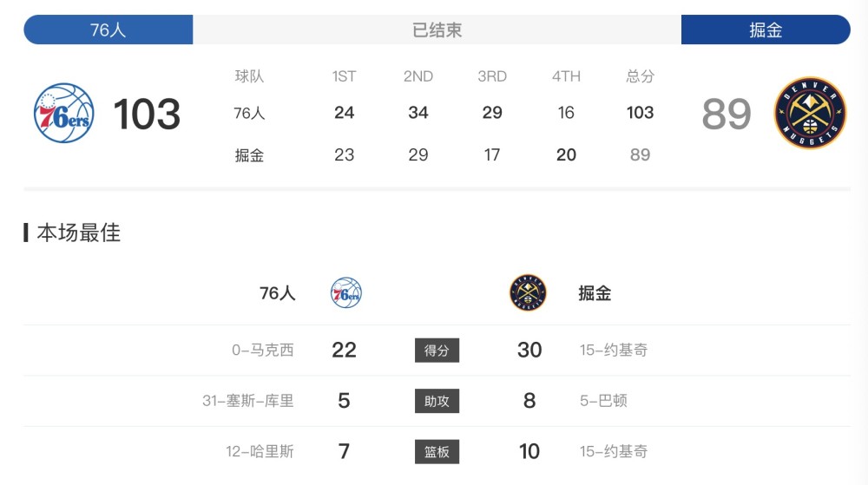Click the small 76ers logo under 本场最佳
The height and width of the screenshot is (485, 868).
point(345,293)
